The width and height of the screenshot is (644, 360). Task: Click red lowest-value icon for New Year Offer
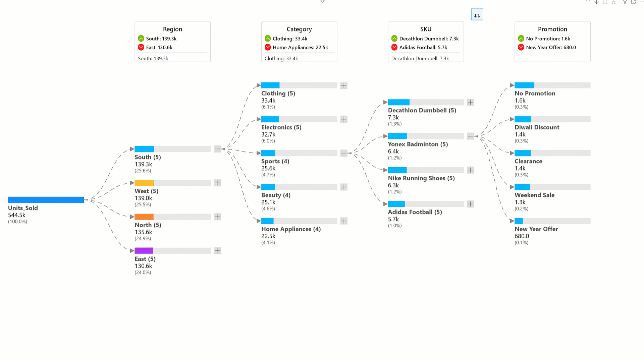point(521,47)
